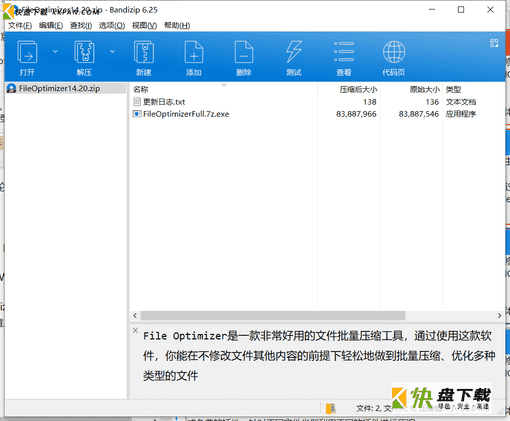Select the 更新日志.txt file row
Viewport: 510px width, 421px height.
(317, 102)
